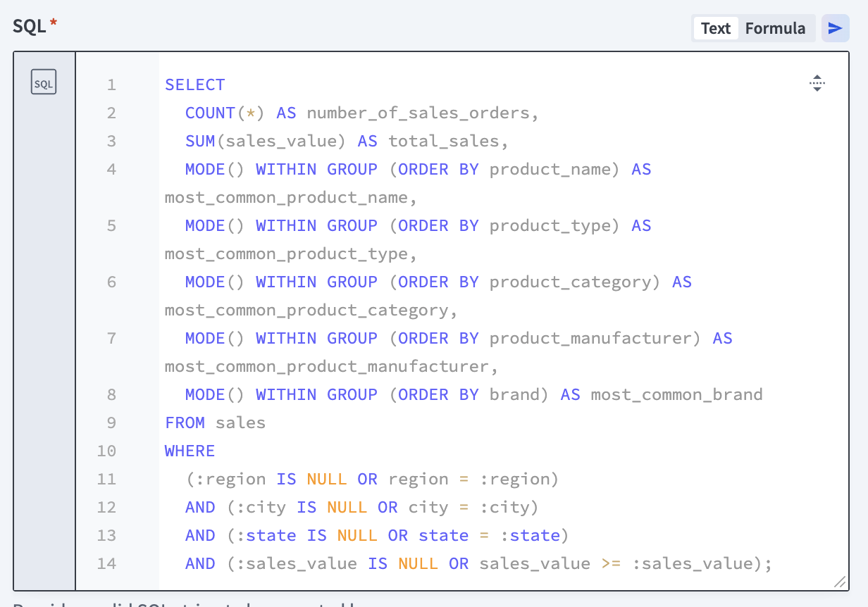Click the SELECT keyword on line 1
Image resolution: width=868 pixels, height=607 pixels.
click(x=194, y=85)
